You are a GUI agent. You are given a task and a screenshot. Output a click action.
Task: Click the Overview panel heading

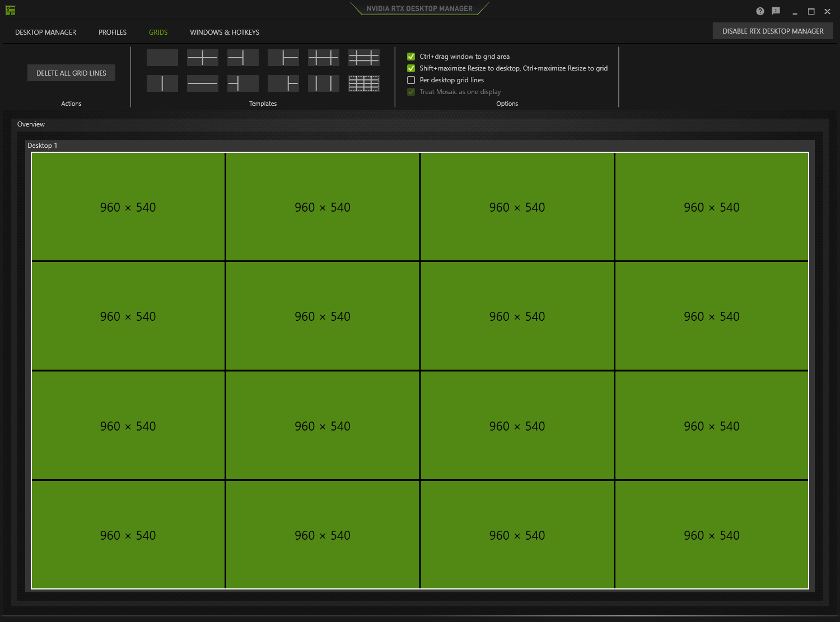[x=31, y=124]
